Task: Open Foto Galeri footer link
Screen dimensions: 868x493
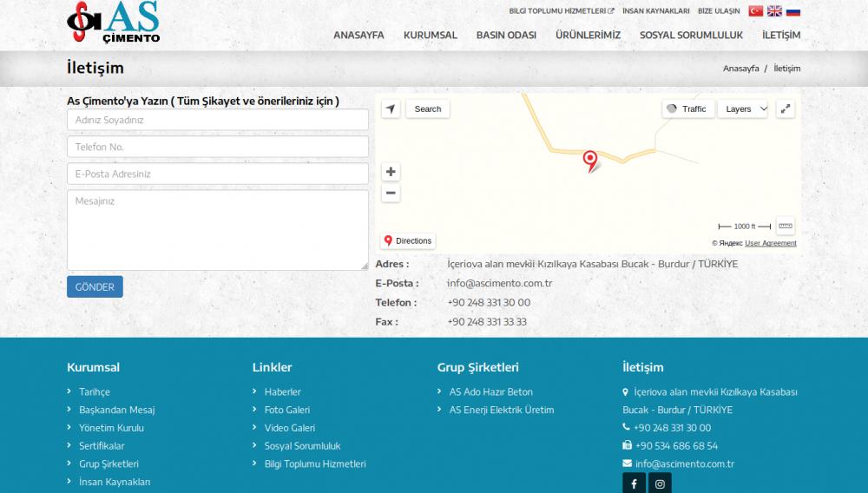Action: 286,410
